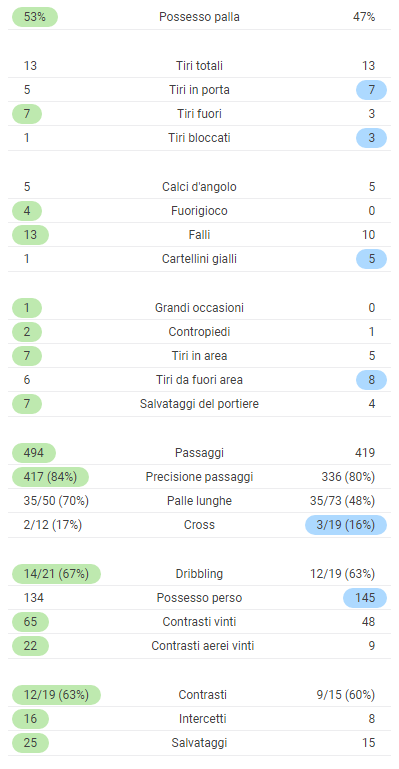Select the green 494 Passaggi badge
This screenshot has height=769, width=399.
[x=34, y=453]
